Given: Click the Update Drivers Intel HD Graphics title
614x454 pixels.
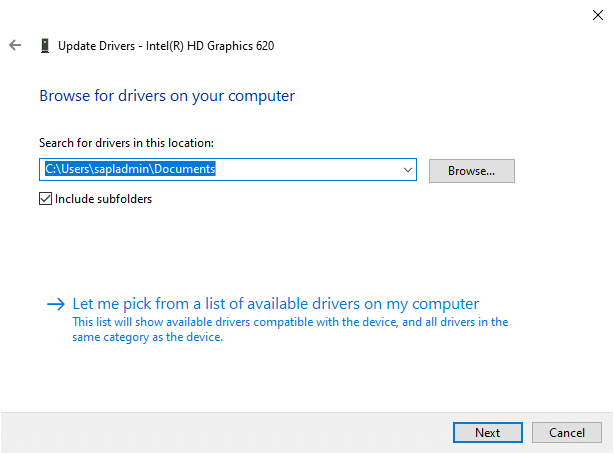Looking at the screenshot, I should 166,46.
